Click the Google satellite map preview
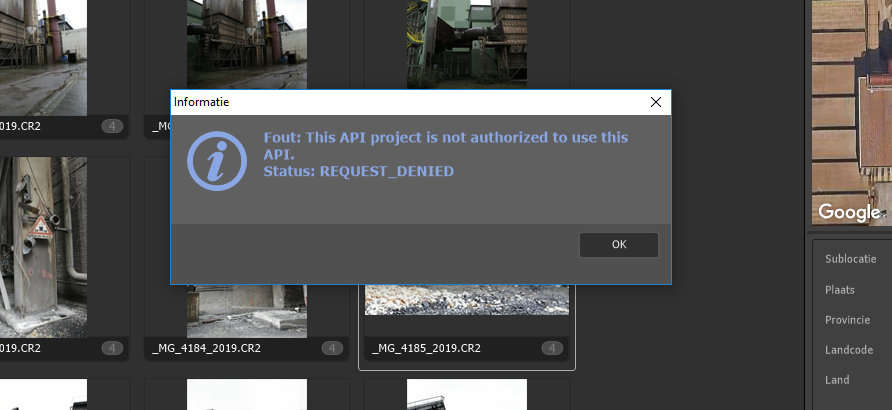The height and width of the screenshot is (410, 892). point(852,113)
